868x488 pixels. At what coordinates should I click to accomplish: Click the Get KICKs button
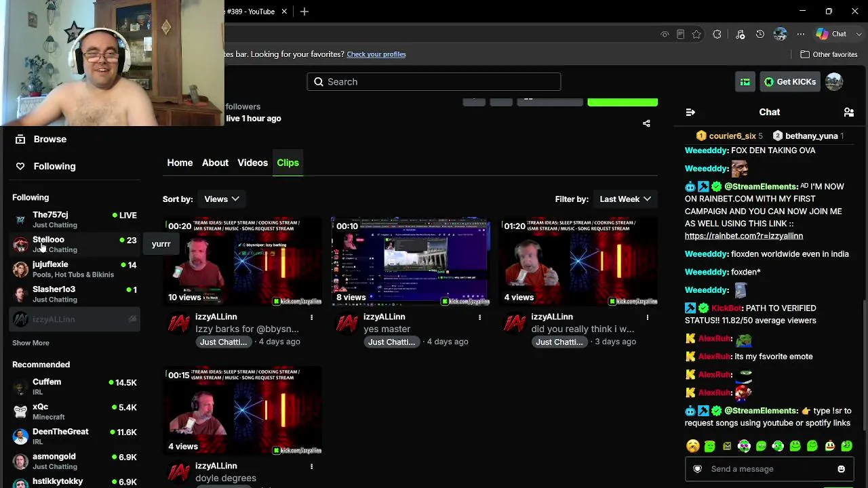click(790, 82)
